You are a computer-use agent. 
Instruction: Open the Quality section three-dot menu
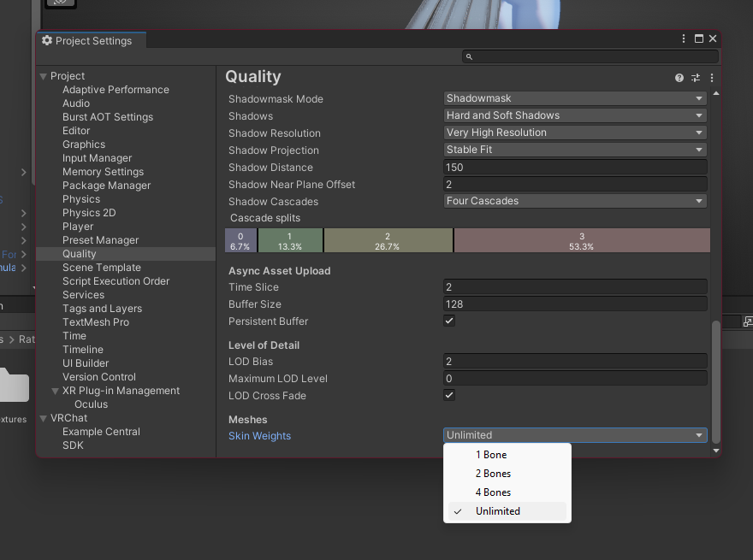coord(712,78)
